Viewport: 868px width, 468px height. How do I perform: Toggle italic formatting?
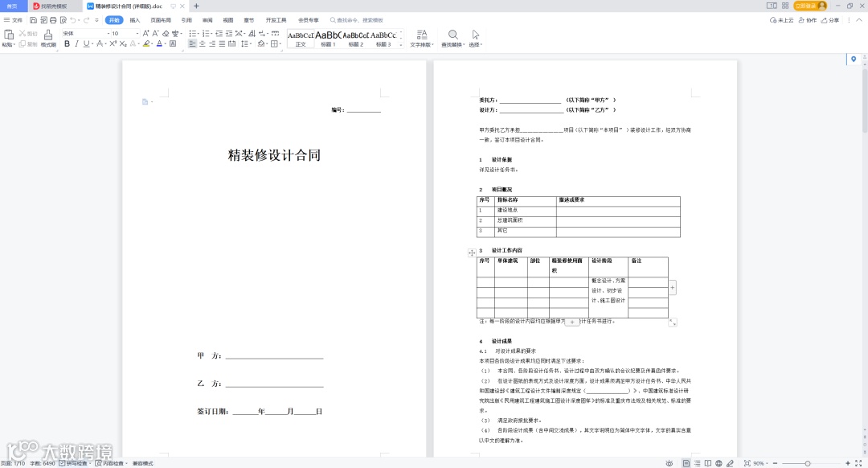(x=76, y=43)
